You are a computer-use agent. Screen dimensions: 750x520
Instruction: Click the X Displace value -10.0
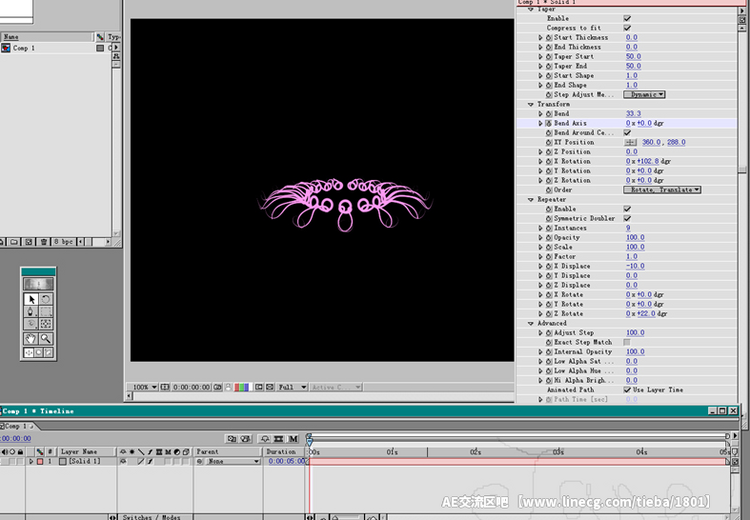click(635, 266)
